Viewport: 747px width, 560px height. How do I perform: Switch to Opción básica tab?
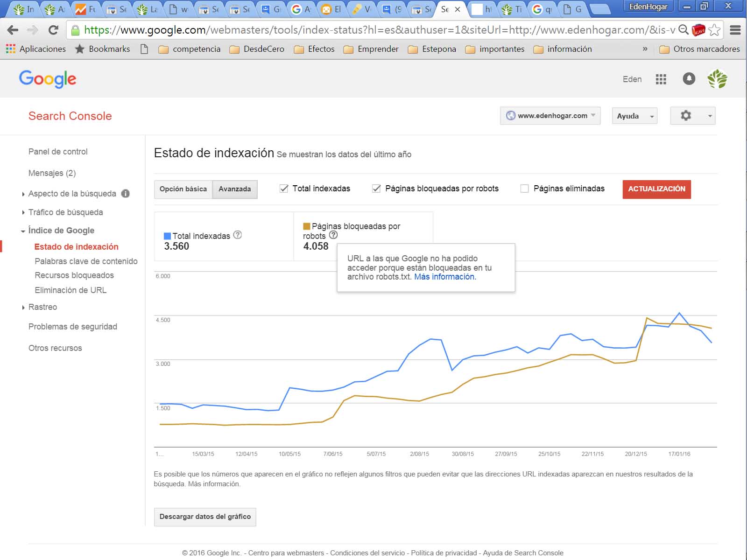183,189
